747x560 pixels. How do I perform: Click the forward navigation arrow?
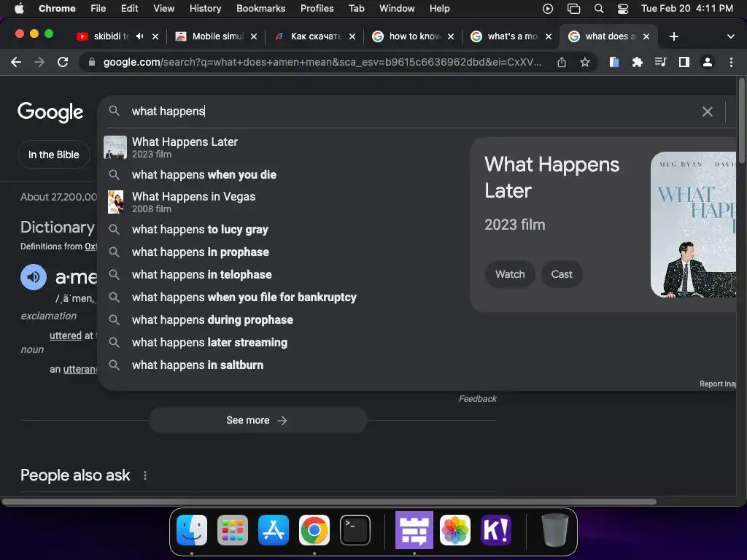39,62
